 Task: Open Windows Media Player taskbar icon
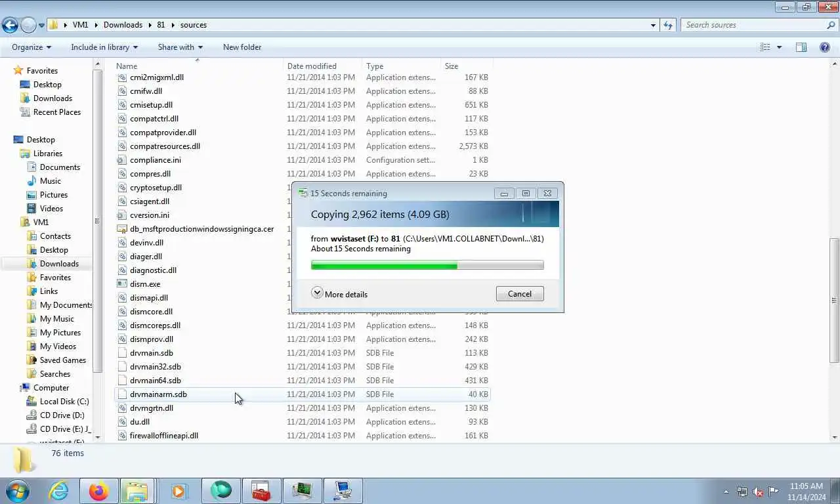coord(178,491)
